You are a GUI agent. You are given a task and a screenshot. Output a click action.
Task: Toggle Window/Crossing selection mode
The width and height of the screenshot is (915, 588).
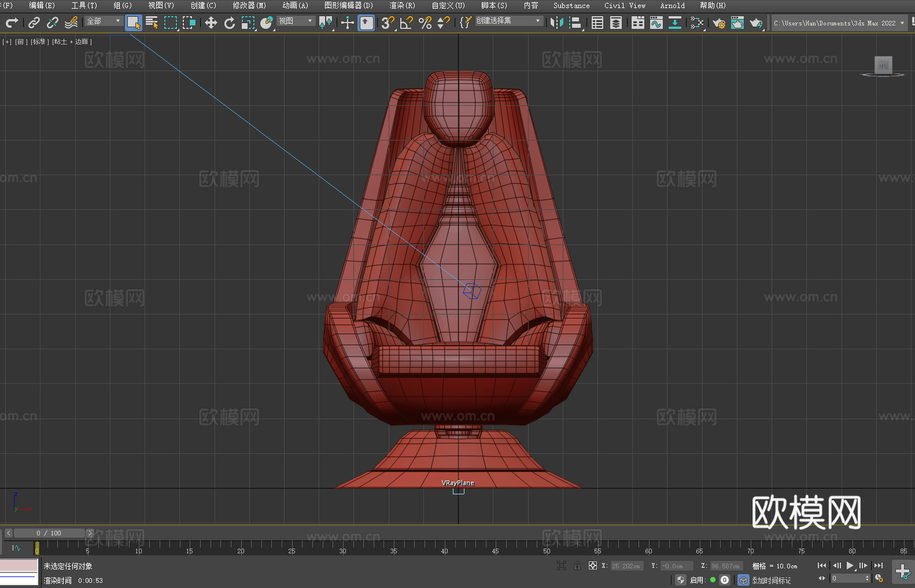(189, 23)
